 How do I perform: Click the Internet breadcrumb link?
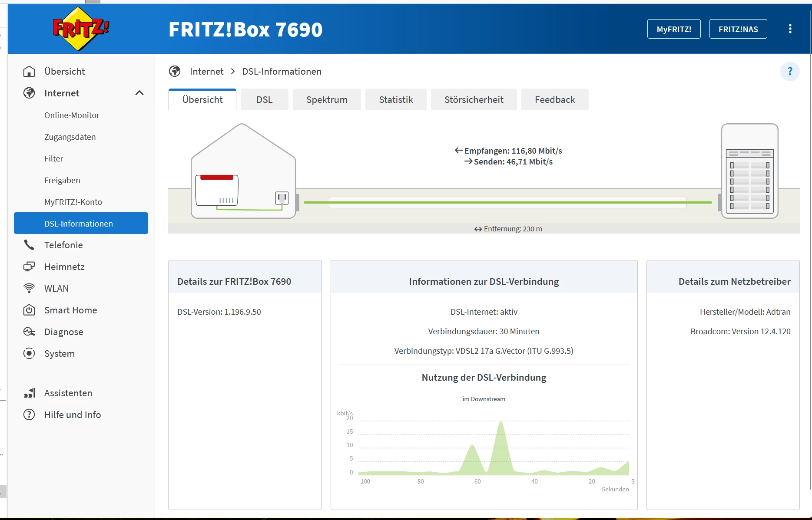(206, 71)
